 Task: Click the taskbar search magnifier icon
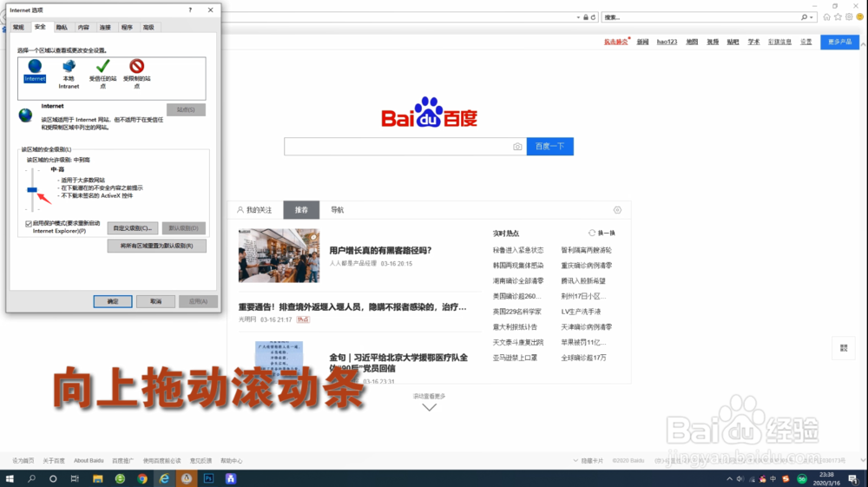point(31,478)
